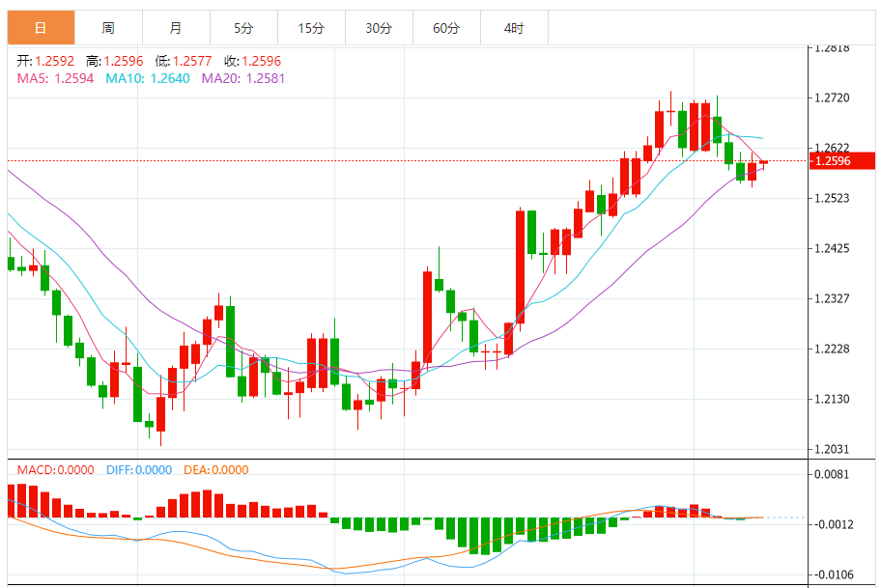Screen dimensions: 881x588
Task: Switch to the 月 monthly tab
Action: (x=176, y=28)
